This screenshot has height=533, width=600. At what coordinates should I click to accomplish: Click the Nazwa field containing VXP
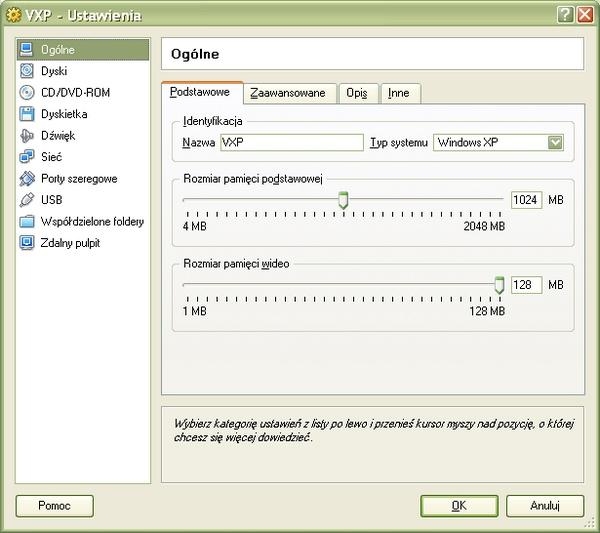click(x=292, y=142)
